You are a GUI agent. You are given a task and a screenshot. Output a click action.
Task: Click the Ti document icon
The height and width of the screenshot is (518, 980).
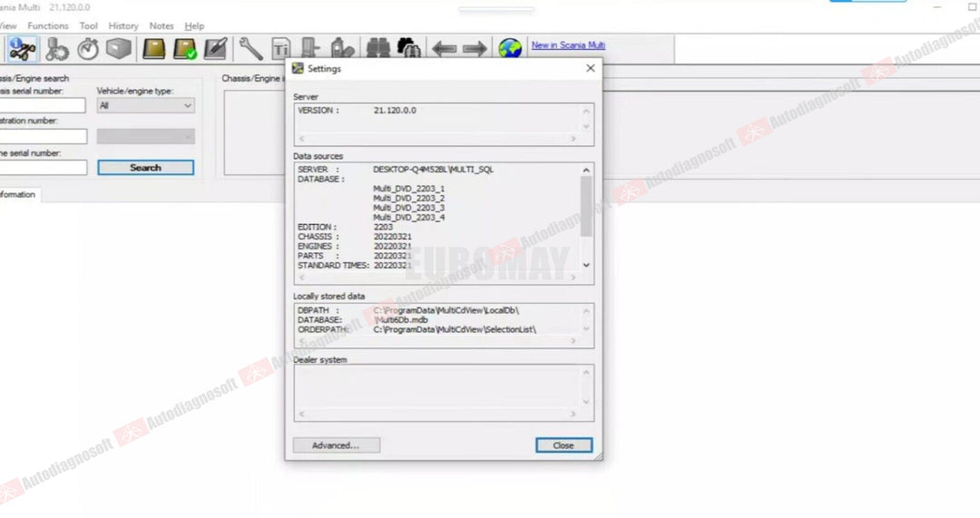click(280, 49)
